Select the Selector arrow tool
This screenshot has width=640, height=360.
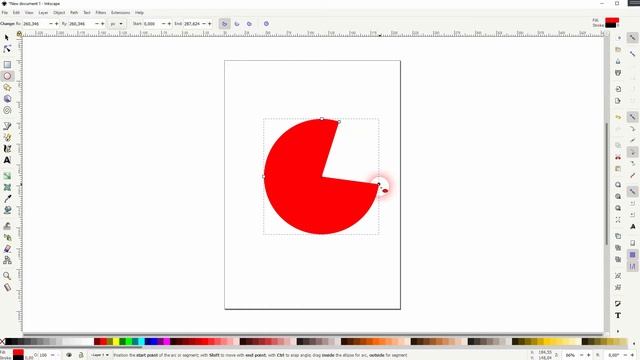click(x=7, y=38)
